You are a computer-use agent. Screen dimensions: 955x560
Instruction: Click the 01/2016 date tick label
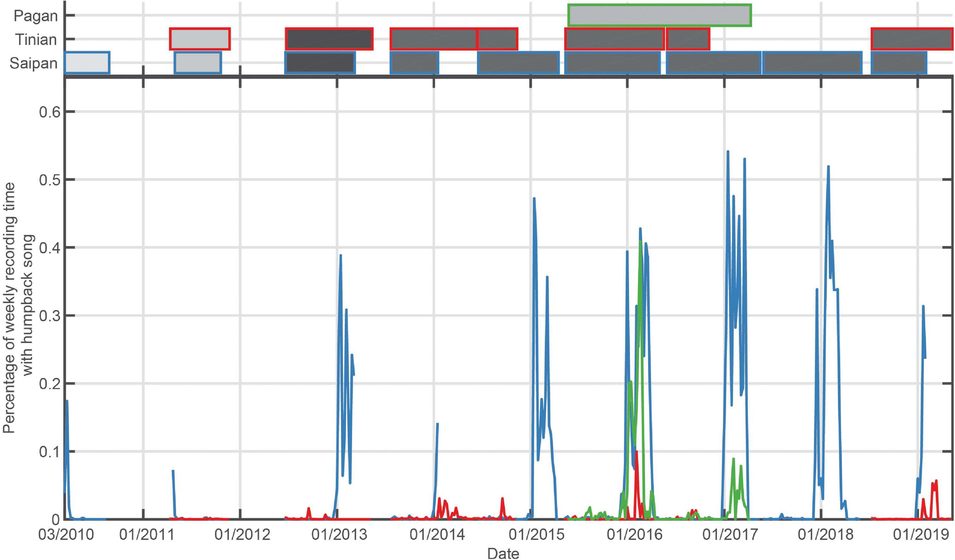point(634,535)
